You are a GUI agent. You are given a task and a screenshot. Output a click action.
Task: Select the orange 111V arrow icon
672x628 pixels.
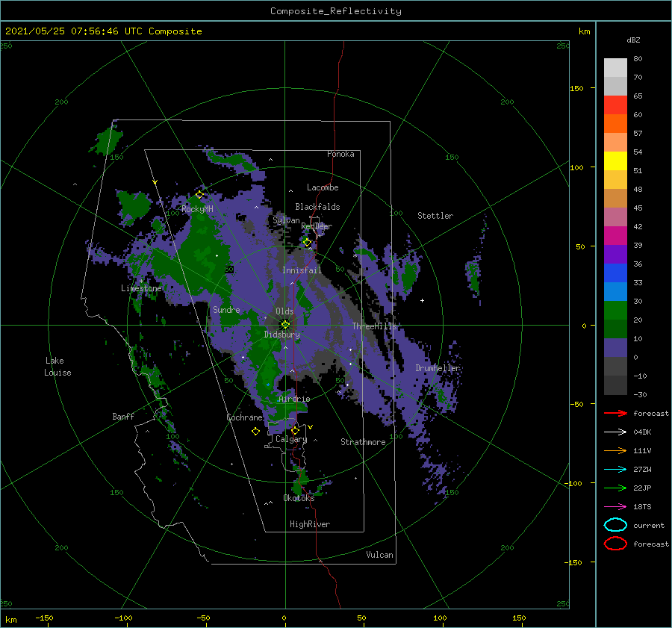615,450
